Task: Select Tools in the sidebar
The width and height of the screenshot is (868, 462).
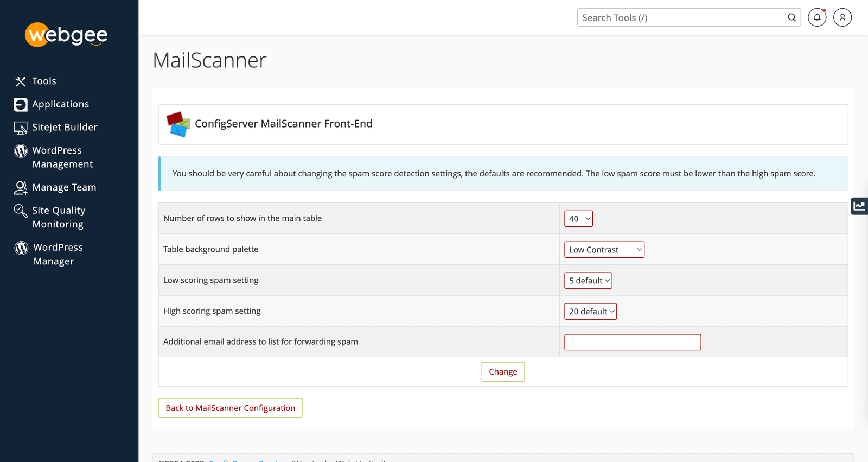Action: click(x=44, y=81)
